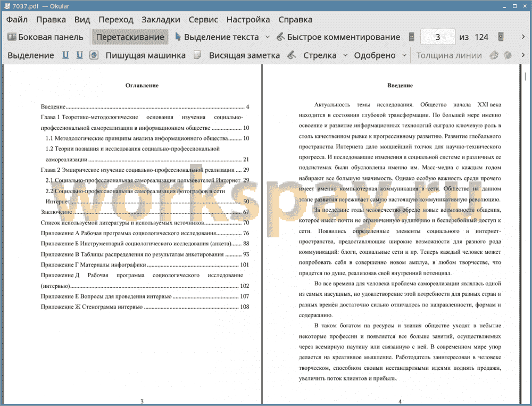Click entry Приложение Е Вопросы для интервью

[x=145, y=296]
